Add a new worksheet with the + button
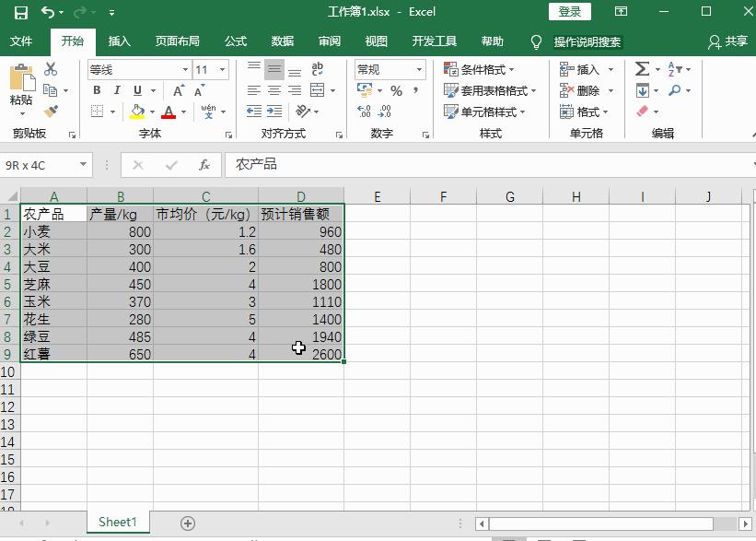This screenshot has height=541, width=756. coord(187,522)
